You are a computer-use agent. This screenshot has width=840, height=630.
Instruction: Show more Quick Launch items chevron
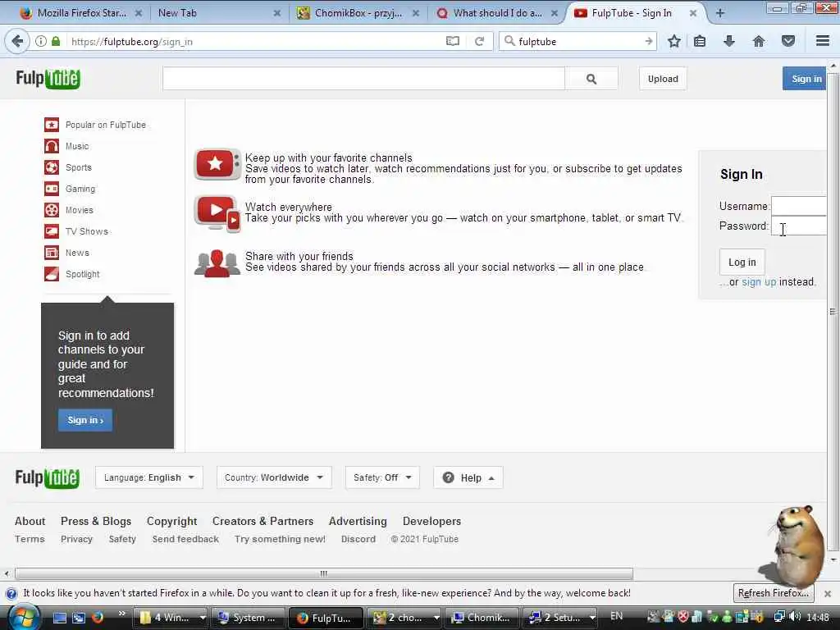point(121,614)
